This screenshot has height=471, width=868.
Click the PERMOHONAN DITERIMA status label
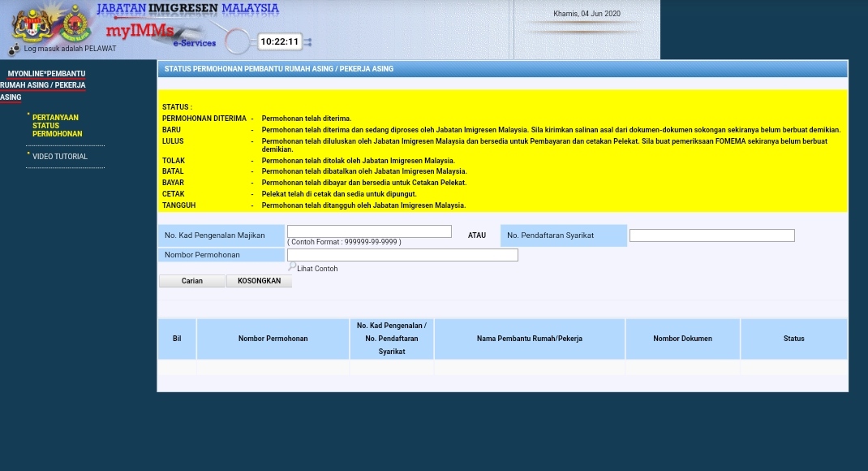pos(204,119)
